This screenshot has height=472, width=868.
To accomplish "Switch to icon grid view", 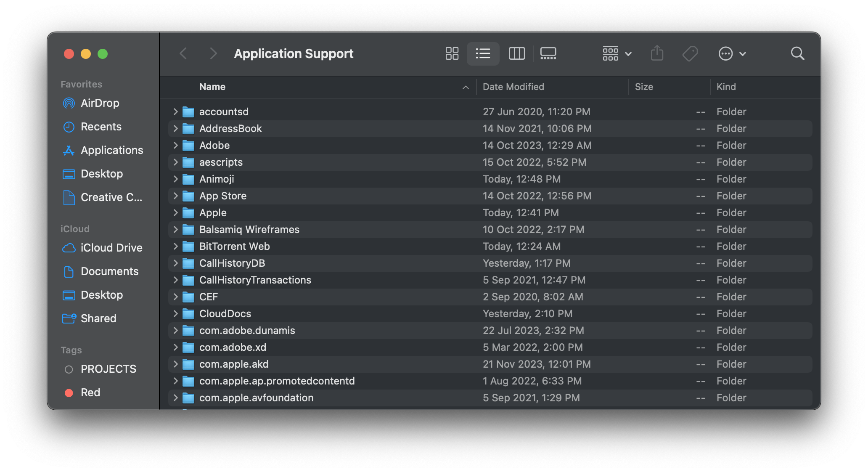I will coord(452,53).
